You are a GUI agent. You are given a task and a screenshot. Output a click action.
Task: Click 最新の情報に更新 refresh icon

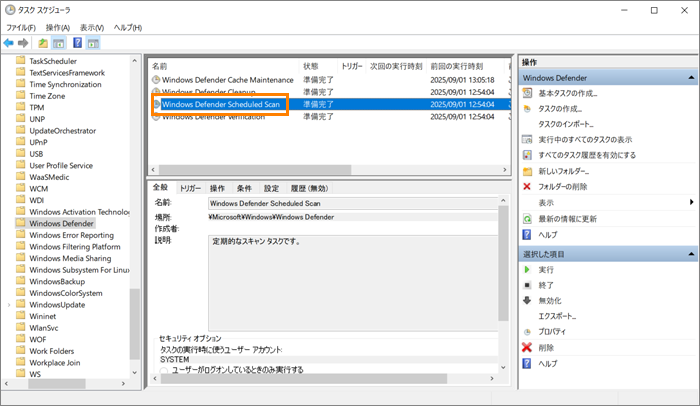click(527, 219)
